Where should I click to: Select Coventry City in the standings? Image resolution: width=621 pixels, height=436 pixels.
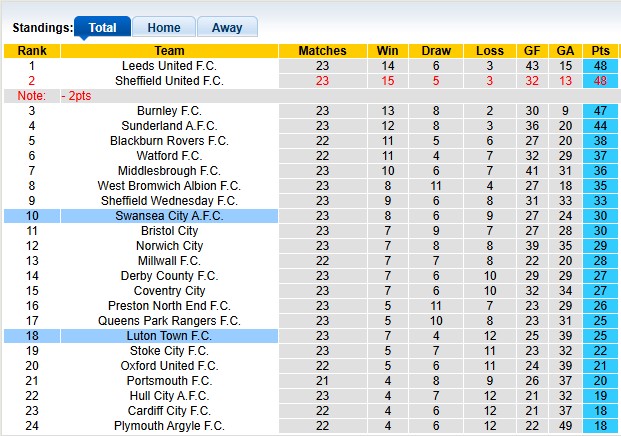coord(170,291)
